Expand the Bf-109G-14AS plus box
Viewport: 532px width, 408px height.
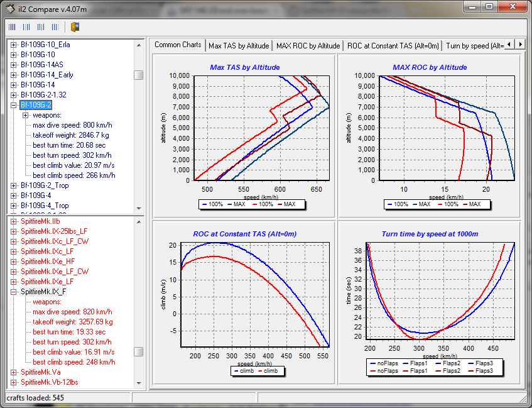(x=13, y=65)
